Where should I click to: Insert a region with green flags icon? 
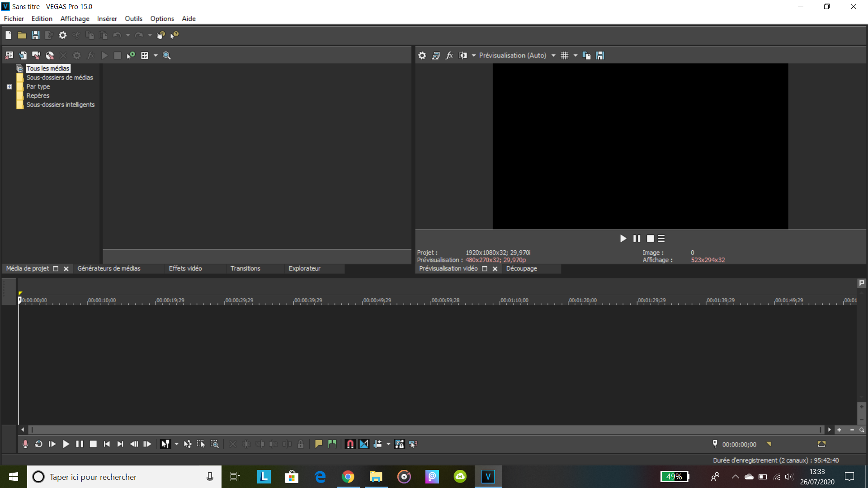pyautogui.click(x=332, y=444)
